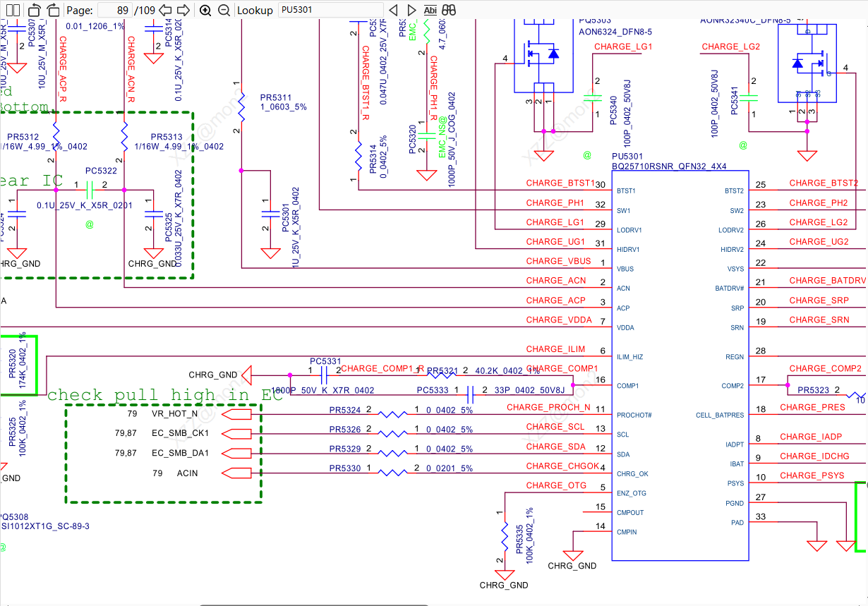868x606 pixels.
Task: Rotate the page counterclockwise
Action: point(35,10)
